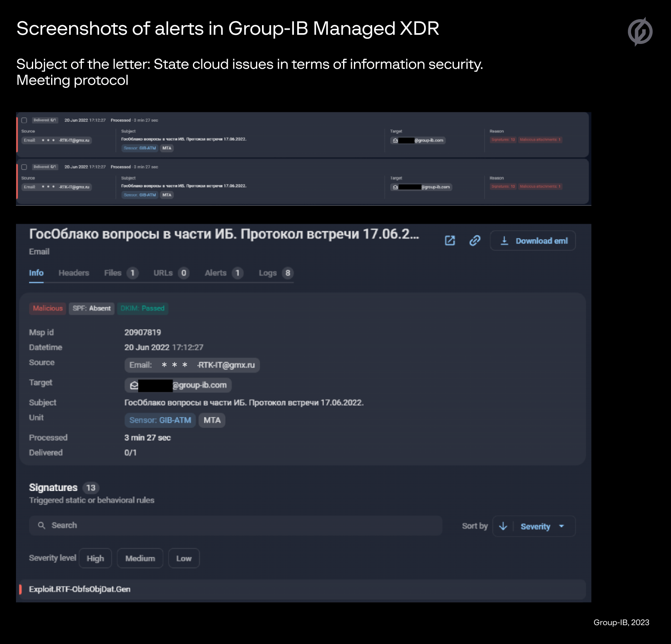The height and width of the screenshot is (644, 671).
Task: Filter signatures by Low severity
Action: [x=184, y=558]
